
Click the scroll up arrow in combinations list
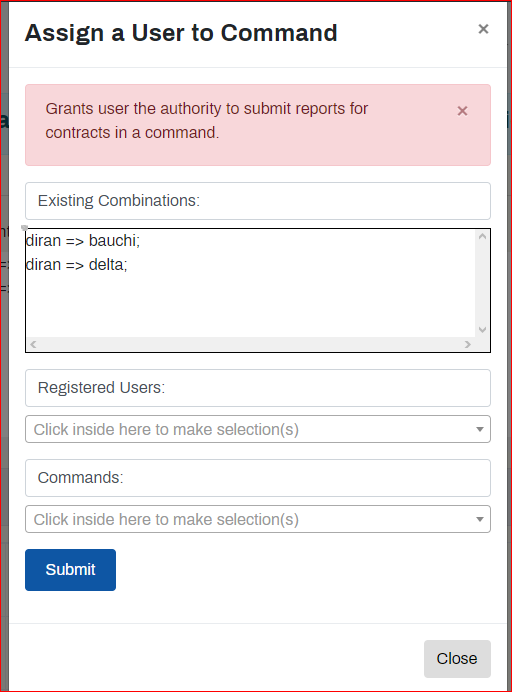click(x=482, y=236)
